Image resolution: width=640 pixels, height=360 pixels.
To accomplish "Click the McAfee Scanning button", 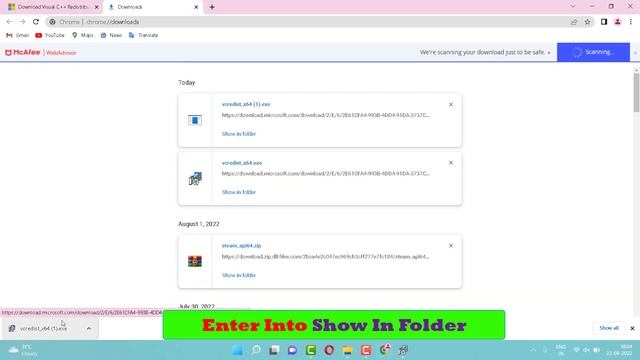I will tap(593, 52).
